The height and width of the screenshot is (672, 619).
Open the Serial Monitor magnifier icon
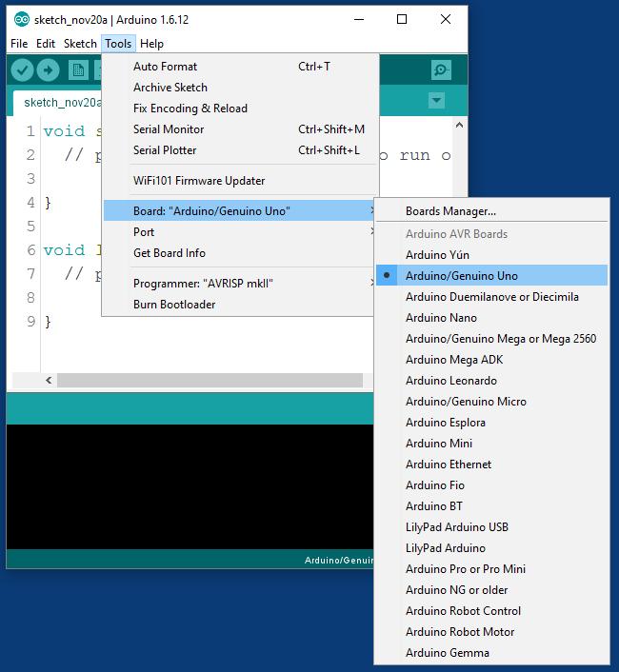[x=441, y=69]
